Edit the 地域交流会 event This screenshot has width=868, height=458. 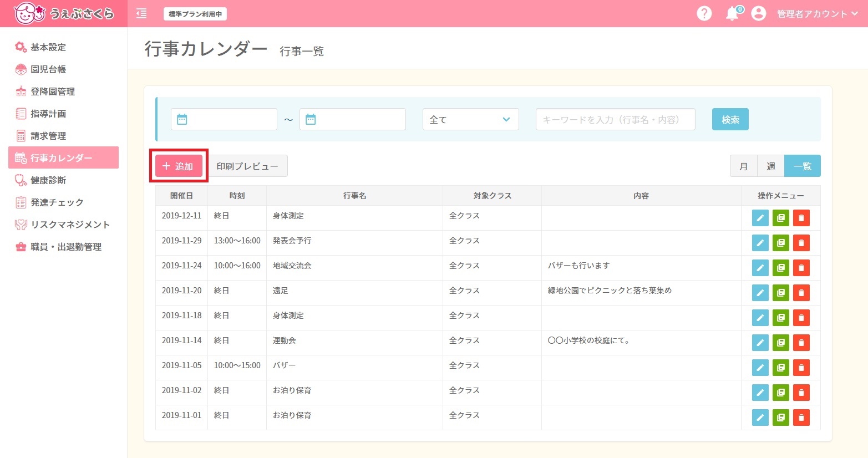[x=760, y=268]
